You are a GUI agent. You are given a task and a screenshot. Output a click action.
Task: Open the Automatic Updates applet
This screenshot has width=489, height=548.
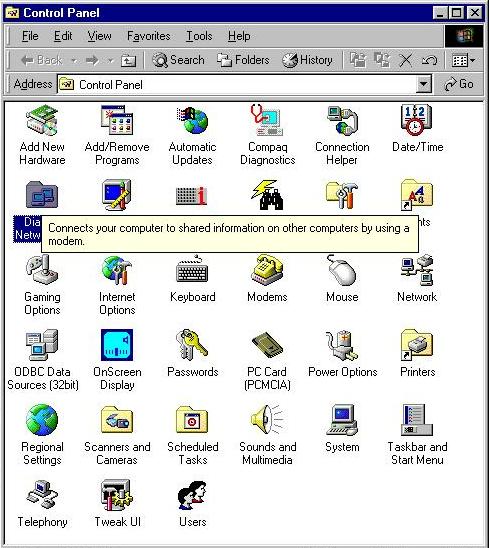point(192,121)
